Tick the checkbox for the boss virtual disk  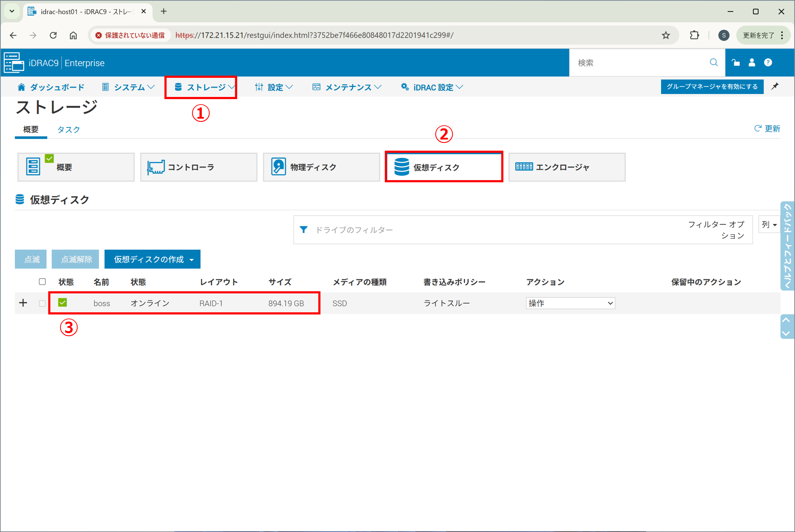(42, 303)
